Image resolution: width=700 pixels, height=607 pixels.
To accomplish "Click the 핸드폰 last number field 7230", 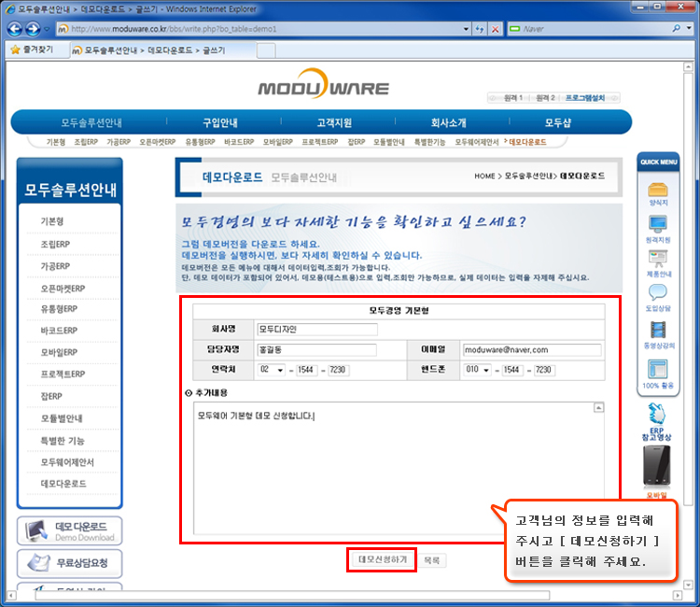I will click(544, 370).
